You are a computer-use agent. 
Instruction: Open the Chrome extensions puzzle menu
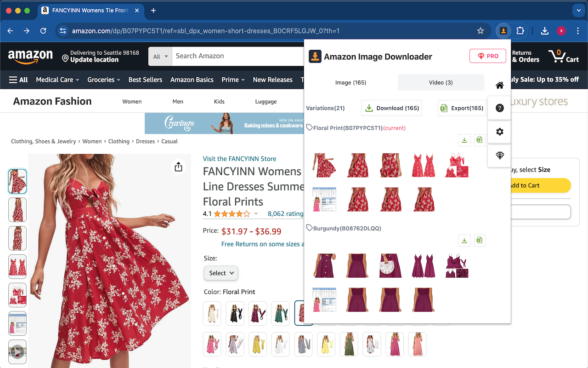tap(520, 31)
